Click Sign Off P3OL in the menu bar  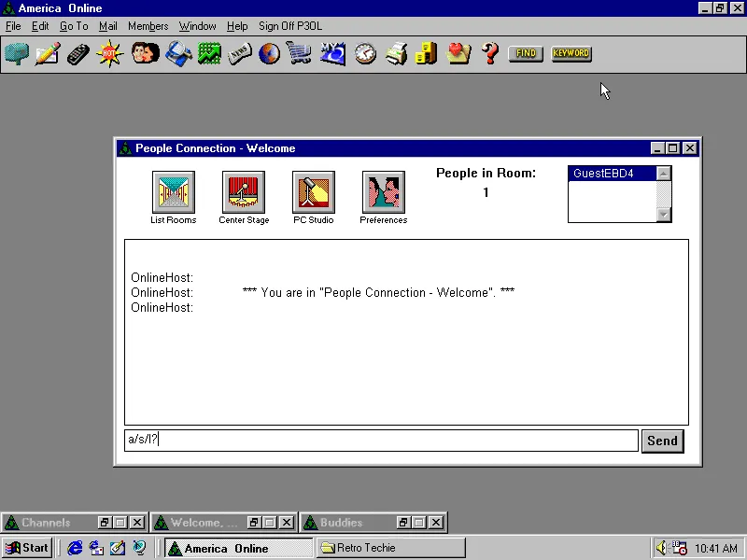289,26
